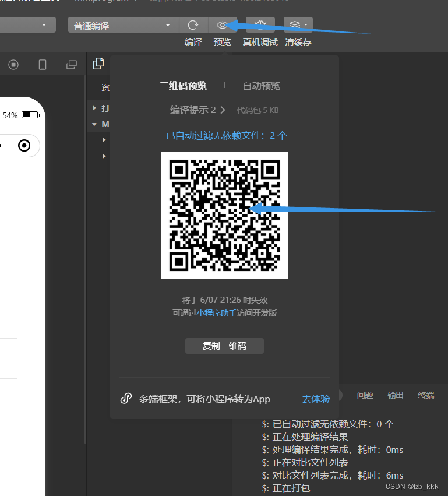Expand the 编译提示 2 chevron

click(x=223, y=110)
